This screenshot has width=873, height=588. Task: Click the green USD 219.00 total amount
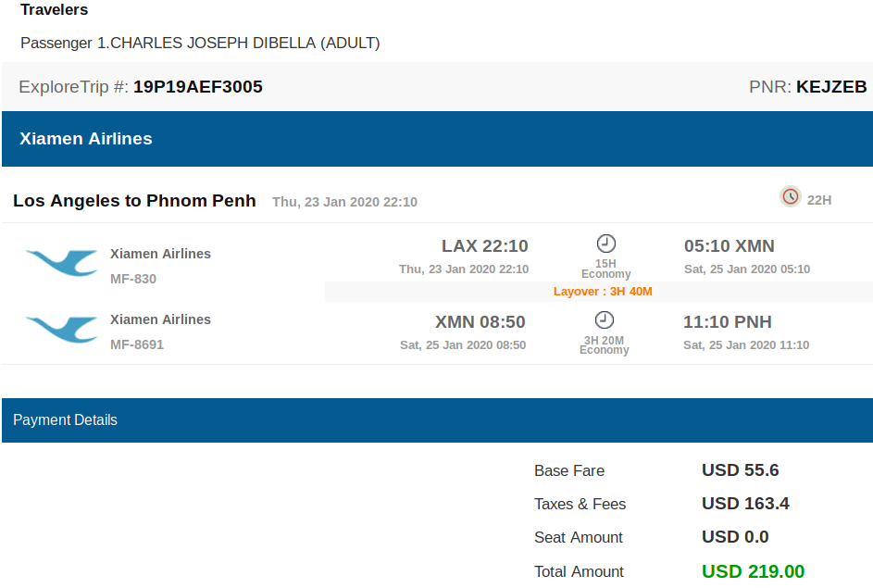pos(753,571)
